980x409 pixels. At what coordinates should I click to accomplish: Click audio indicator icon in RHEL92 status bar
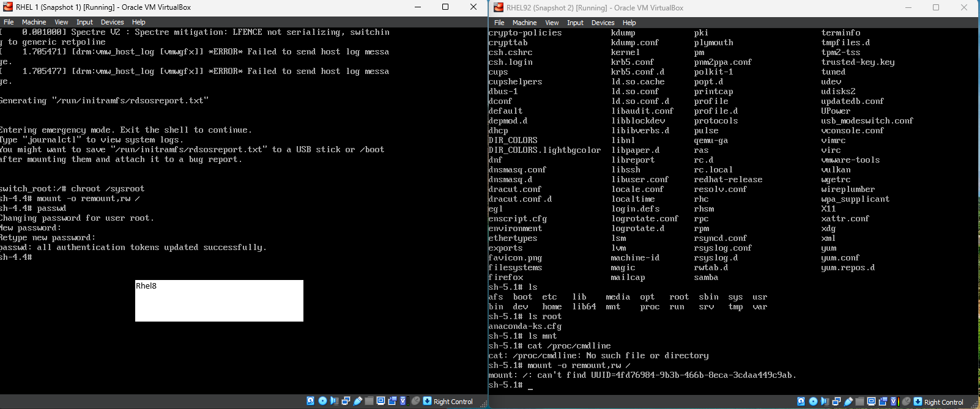click(x=825, y=401)
